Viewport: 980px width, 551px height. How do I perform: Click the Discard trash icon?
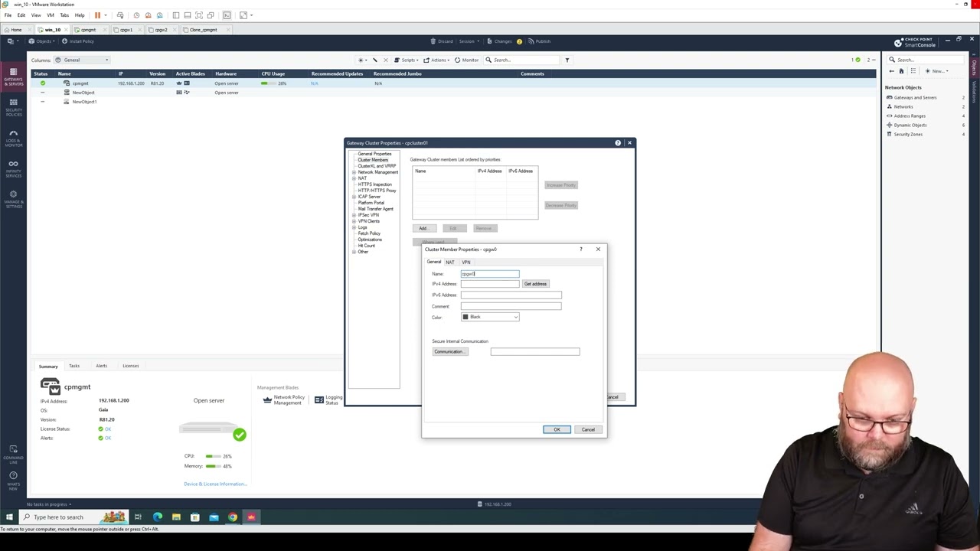point(433,41)
